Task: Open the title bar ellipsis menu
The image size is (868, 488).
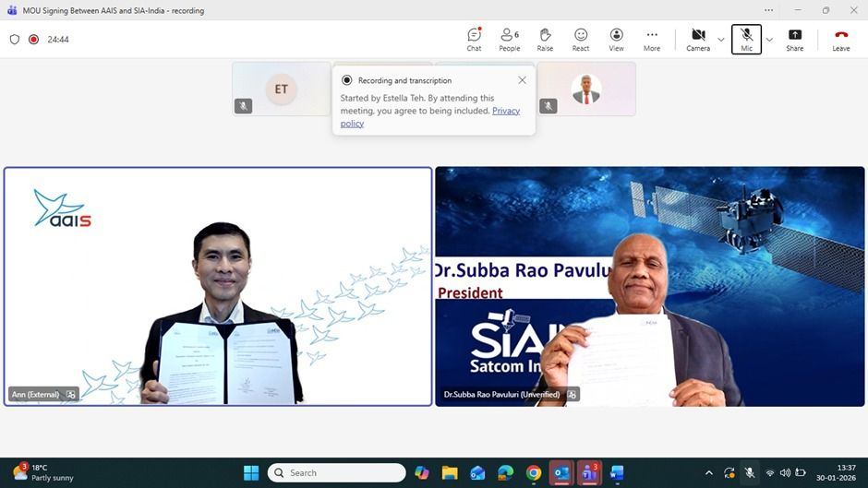Action: [768, 10]
